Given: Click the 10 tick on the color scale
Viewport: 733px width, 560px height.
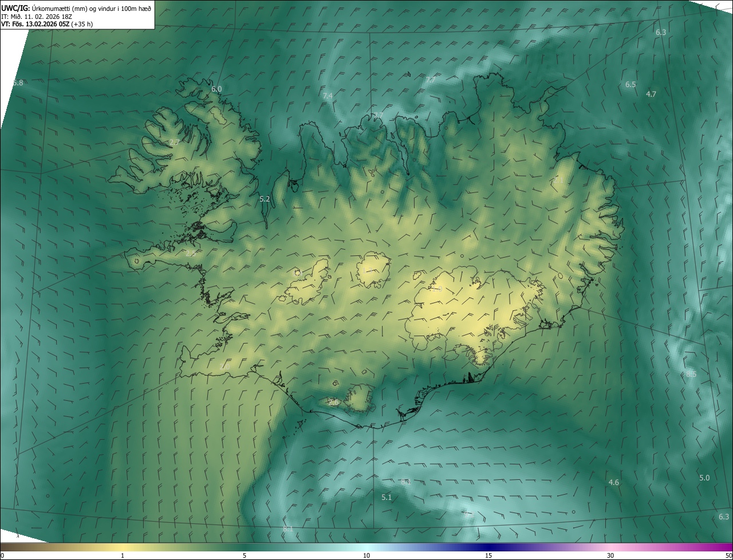Looking at the screenshot, I should point(366,555).
